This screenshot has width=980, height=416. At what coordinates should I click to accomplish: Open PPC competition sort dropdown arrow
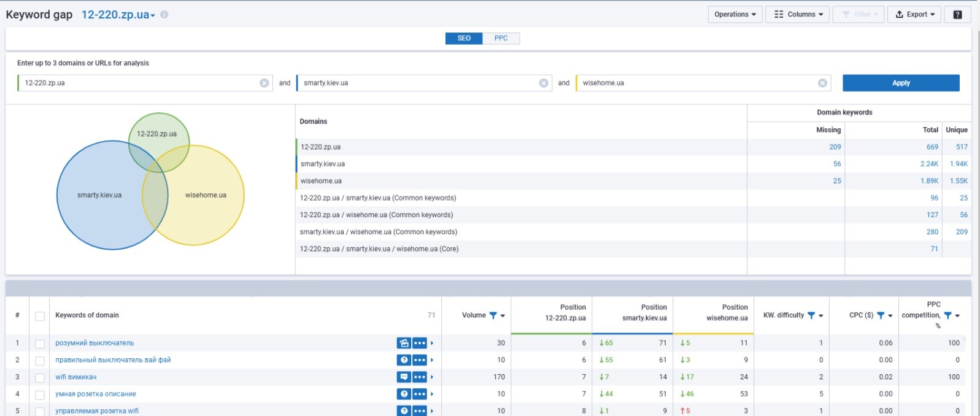point(957,316)
